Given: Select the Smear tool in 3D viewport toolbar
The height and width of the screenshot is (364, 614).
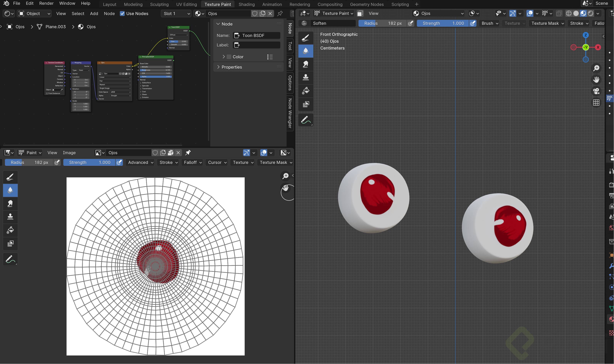Looking at the screenshot, I should pos(306,64).
